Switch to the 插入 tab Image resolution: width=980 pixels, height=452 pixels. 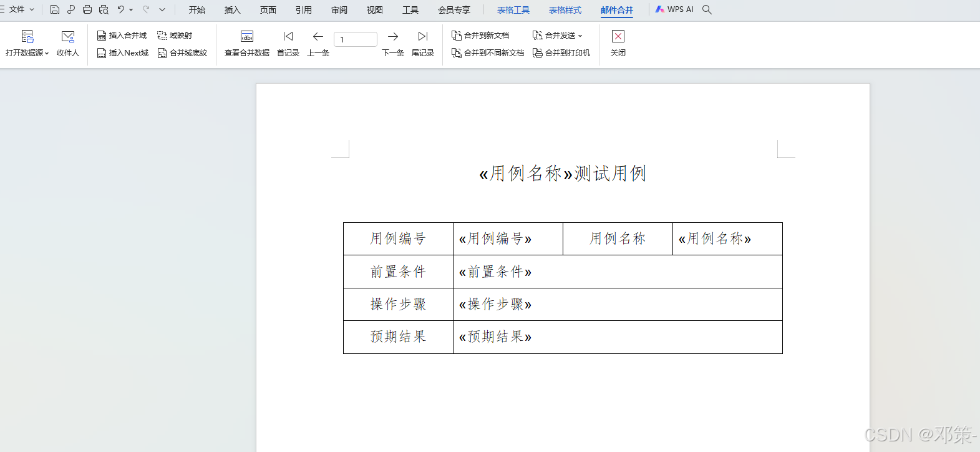[233, 10]
